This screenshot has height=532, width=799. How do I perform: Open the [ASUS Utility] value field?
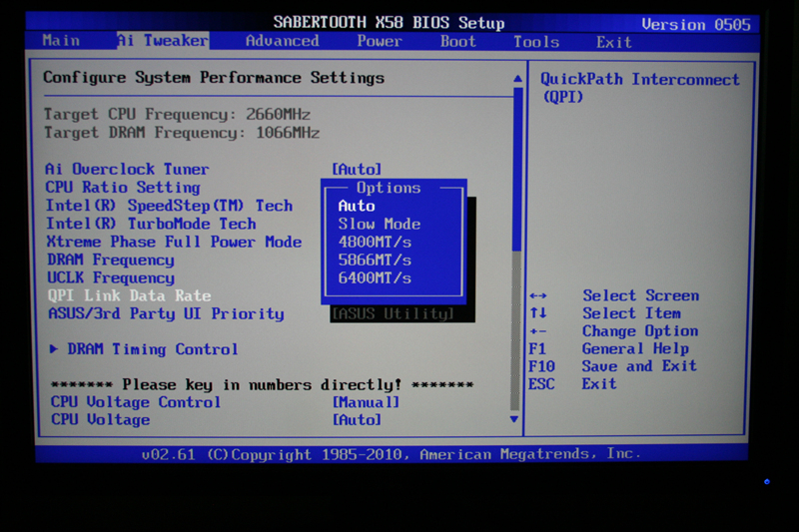[393, 313]
